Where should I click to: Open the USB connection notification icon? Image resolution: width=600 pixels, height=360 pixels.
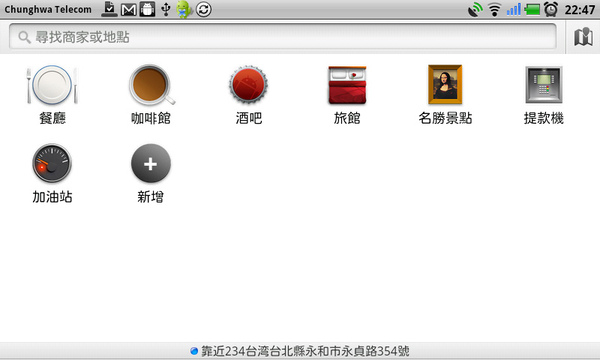click(166, 9)
